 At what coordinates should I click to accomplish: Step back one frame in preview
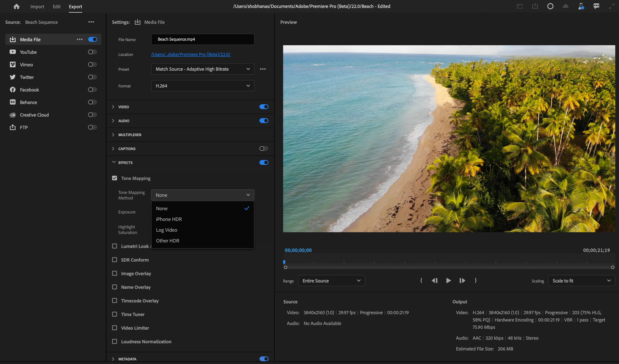pyautogui.click(x=435, y=280)
